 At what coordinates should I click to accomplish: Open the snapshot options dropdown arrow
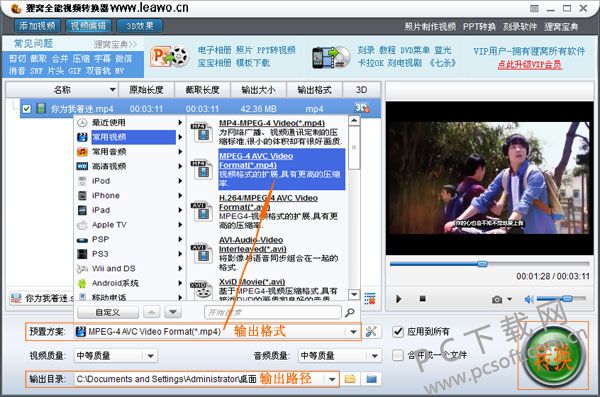(509, 299)
